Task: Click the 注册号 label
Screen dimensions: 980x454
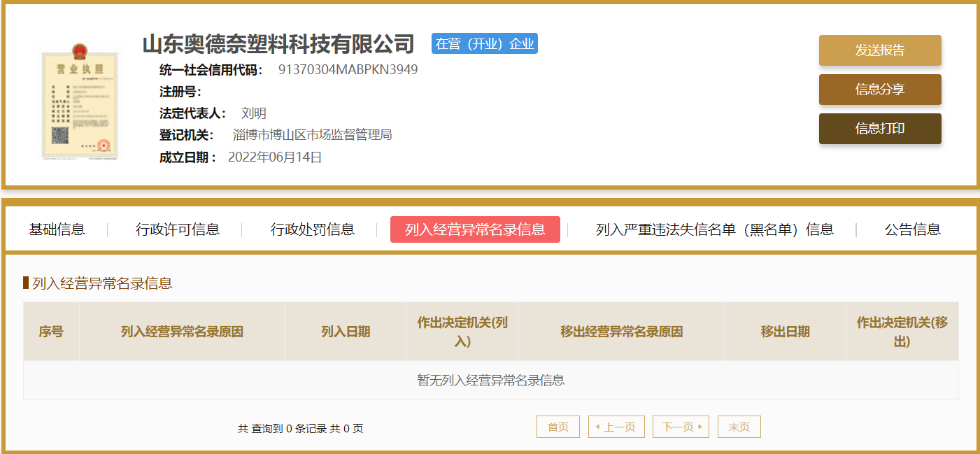Action: pos(180,92)
